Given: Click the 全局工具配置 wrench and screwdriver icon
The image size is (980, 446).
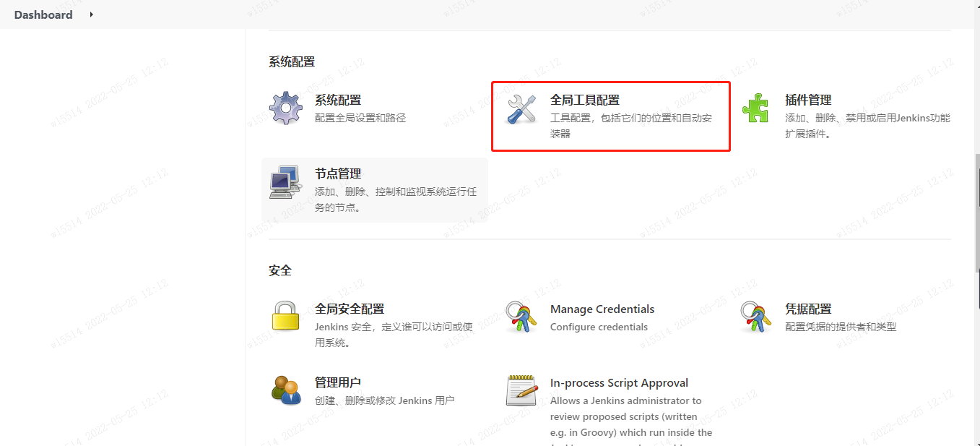Looking at the screenshot, I should click(x=521, y=108).
